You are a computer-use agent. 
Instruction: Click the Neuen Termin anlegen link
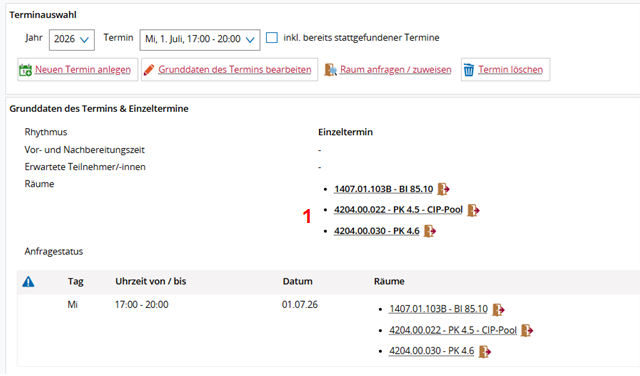pyautogui.click(x=83, y=70)
